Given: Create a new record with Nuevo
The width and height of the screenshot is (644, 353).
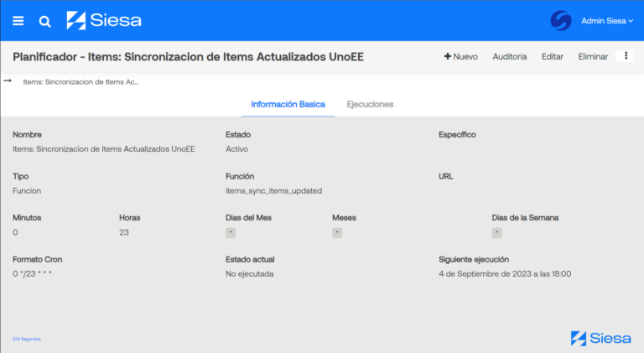Looking at the screenshot, I should coord(461,57).
